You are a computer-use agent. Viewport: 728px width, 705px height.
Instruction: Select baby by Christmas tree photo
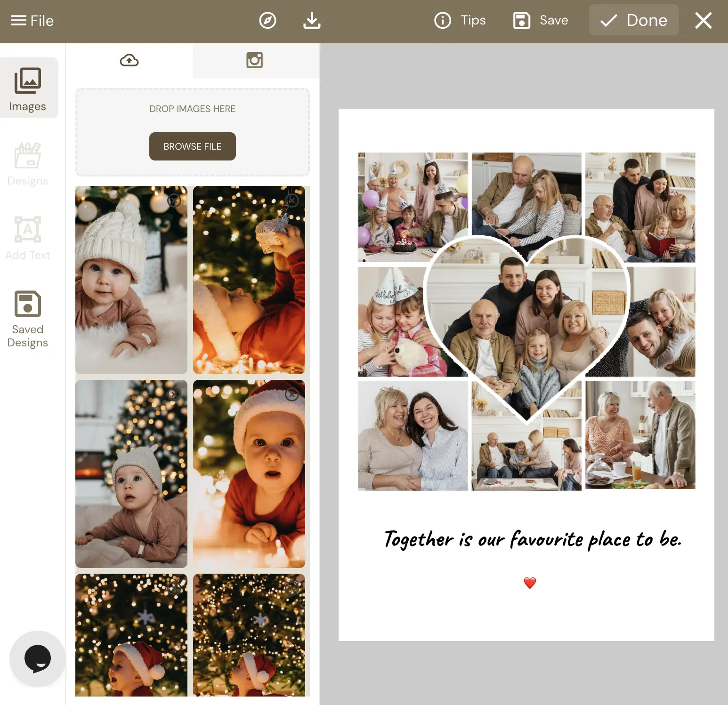tap(131, 474)
